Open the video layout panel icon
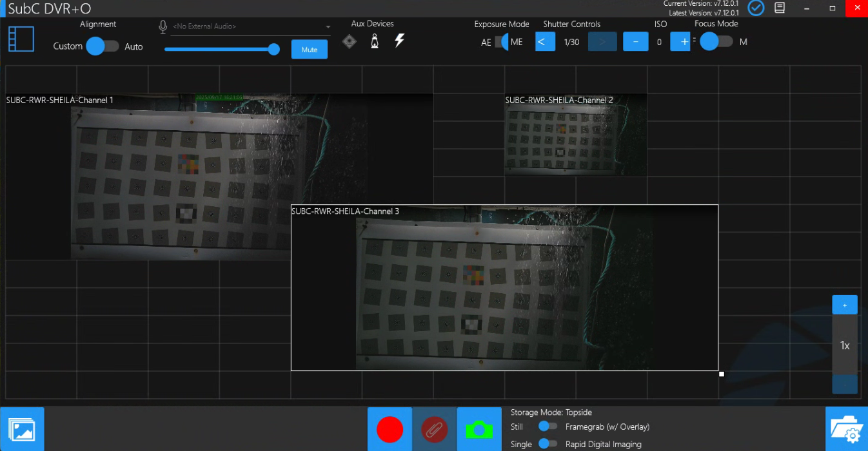 coord(21,39)
